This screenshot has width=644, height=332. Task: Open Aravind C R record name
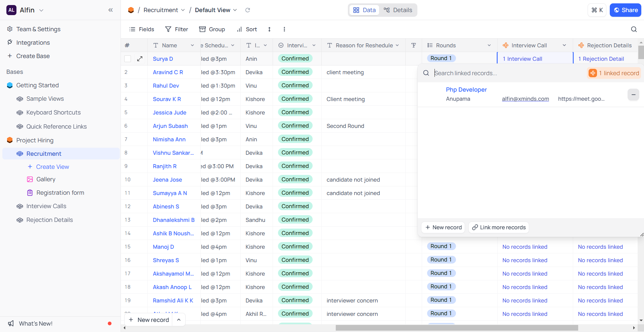pyautogui.click(x=168, y=72)
